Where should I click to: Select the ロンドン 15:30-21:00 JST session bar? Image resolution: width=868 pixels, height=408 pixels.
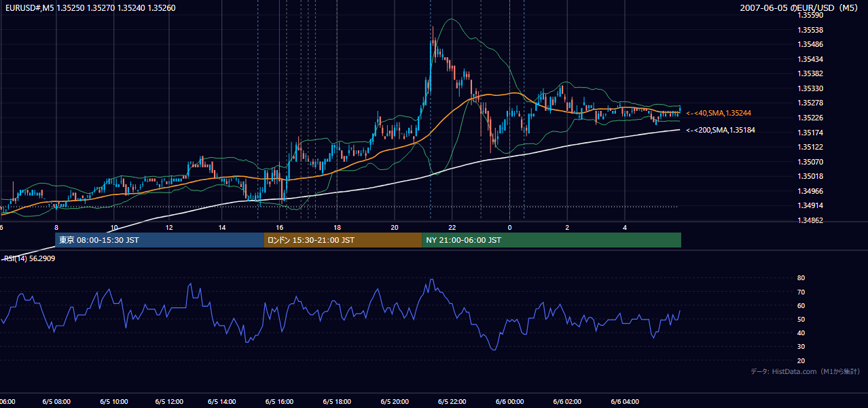(343, 240)
